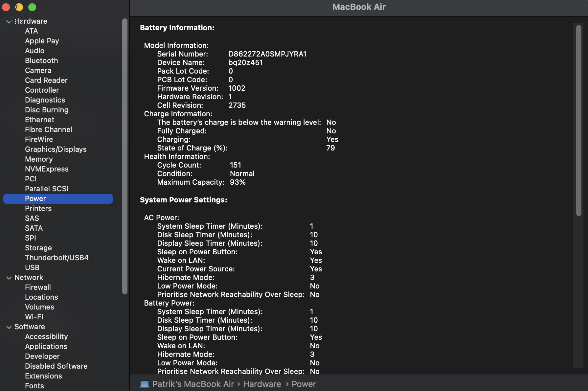Select Apple Pay in the sidebar
This screenshot has height=391, width=588.
(x=42, y=41)
